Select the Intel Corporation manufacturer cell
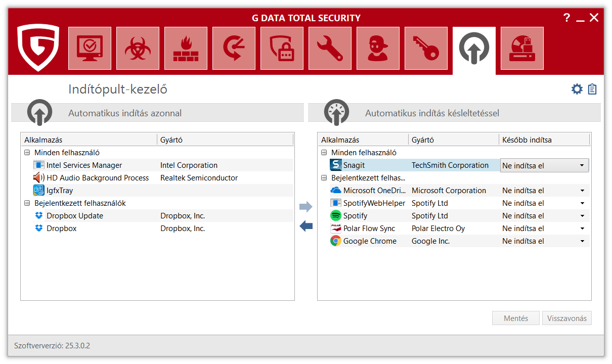Screen dimensions: 612x364 (x=189, y=165)
